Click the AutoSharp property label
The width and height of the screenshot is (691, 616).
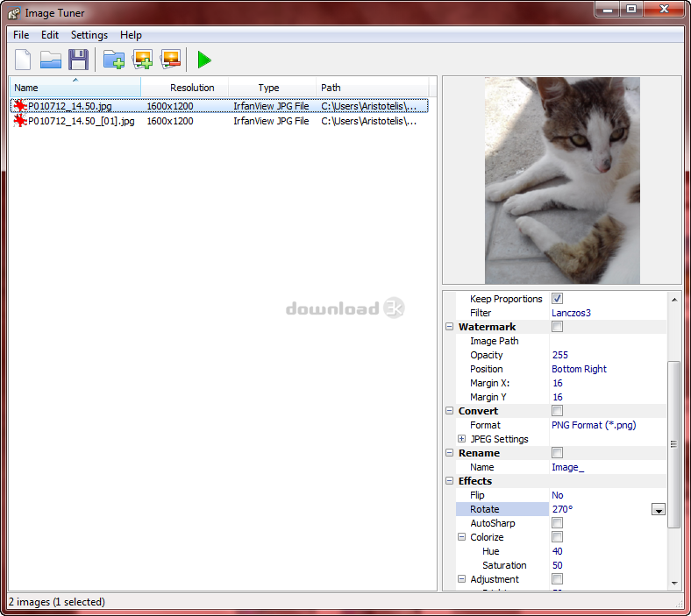coord(492,523)
